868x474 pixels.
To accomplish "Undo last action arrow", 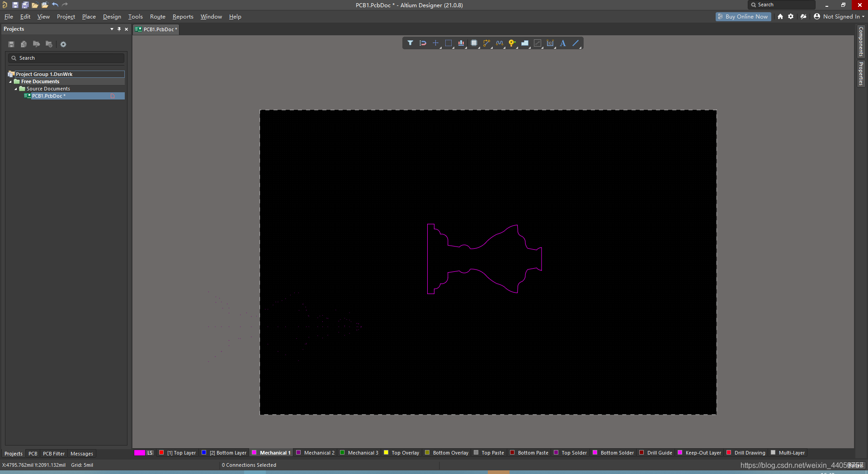I will [x=55, y=5].
